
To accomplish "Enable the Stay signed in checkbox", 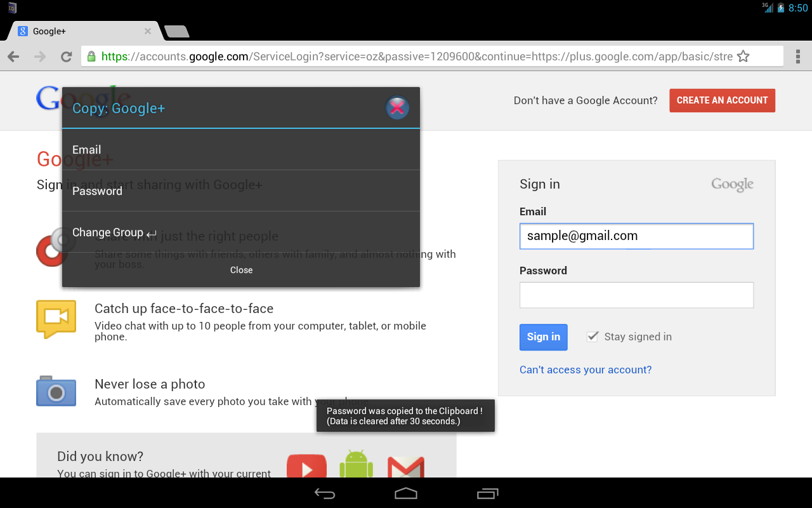I will pos(592,337).
